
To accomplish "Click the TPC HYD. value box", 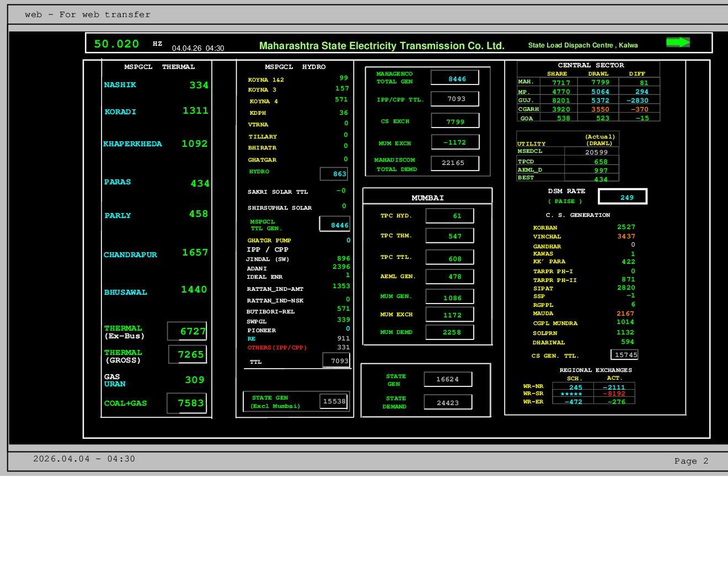I will [450, 216].
